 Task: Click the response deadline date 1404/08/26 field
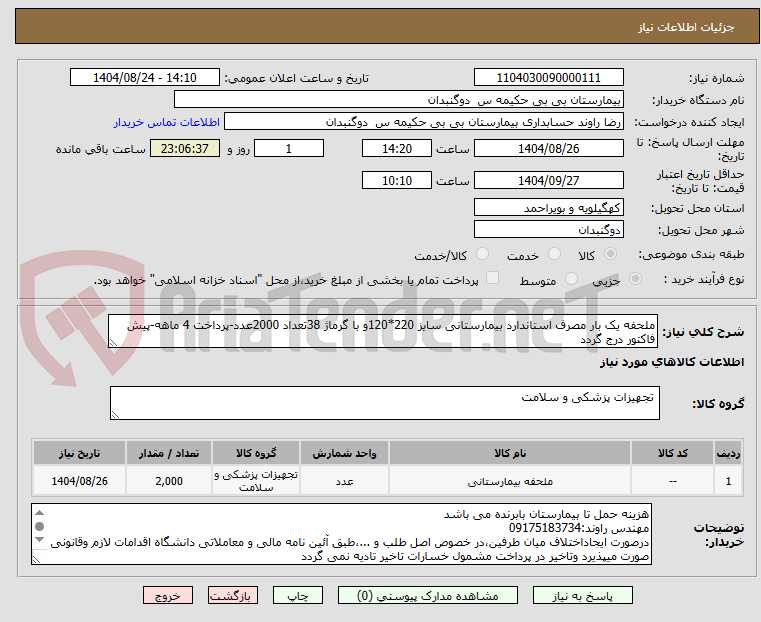point(548,148)
